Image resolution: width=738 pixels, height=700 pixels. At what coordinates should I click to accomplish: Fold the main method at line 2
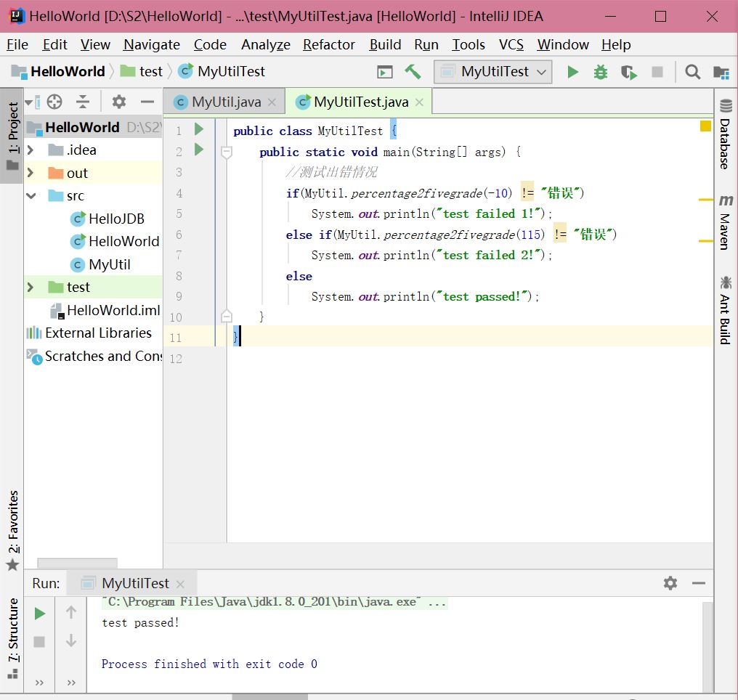click(227, 152)
